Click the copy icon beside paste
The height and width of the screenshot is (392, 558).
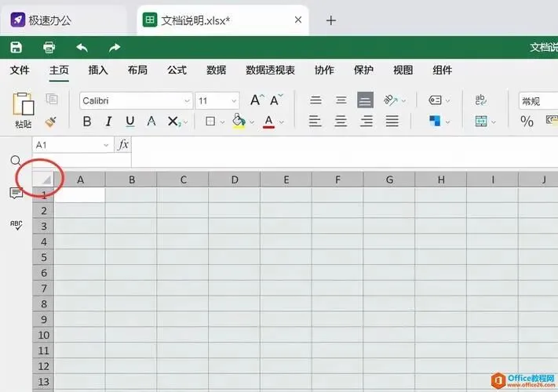[x=52, y=99]
